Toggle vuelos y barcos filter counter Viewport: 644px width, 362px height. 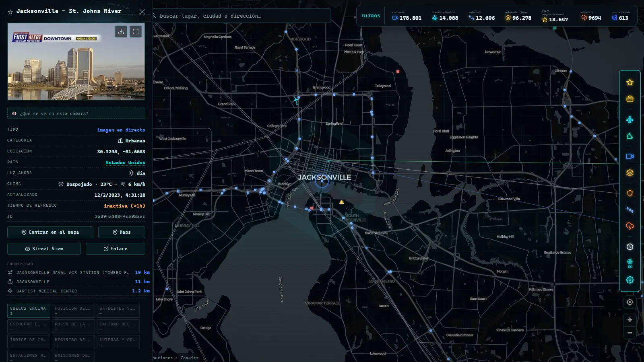pos(445,16)
